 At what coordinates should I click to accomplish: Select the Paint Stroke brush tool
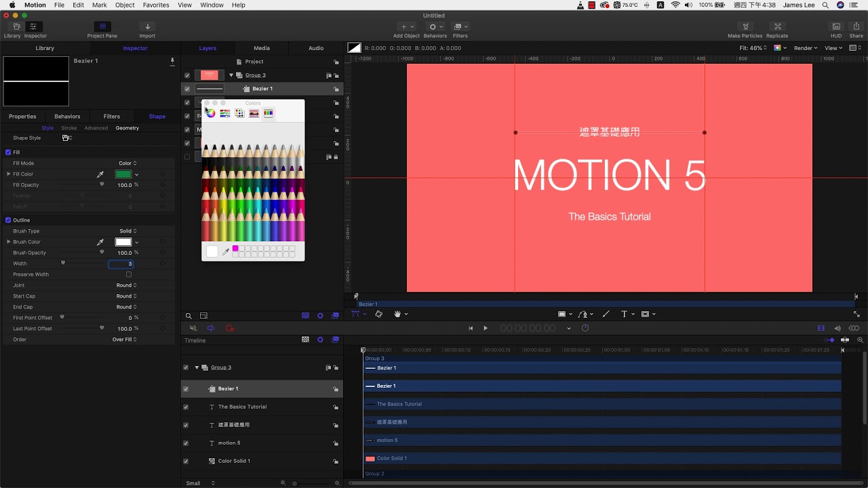[606, 314]
